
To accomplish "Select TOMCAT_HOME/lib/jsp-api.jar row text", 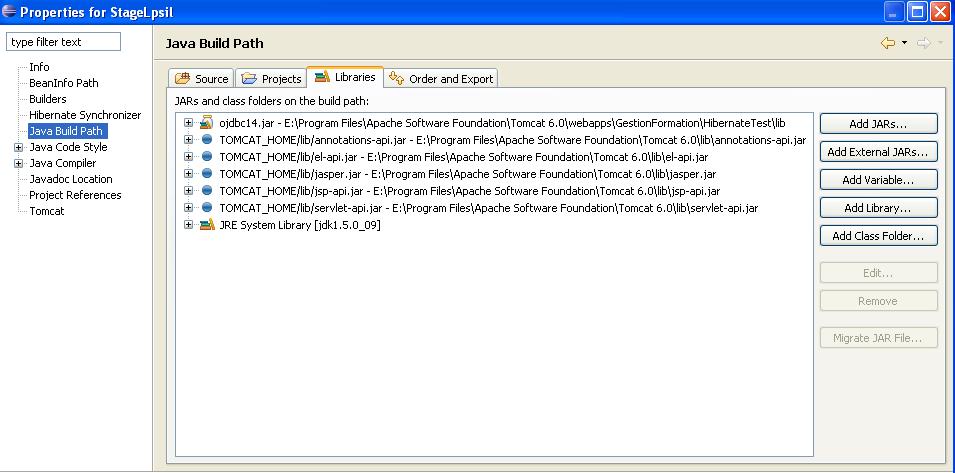I will 470,191.
